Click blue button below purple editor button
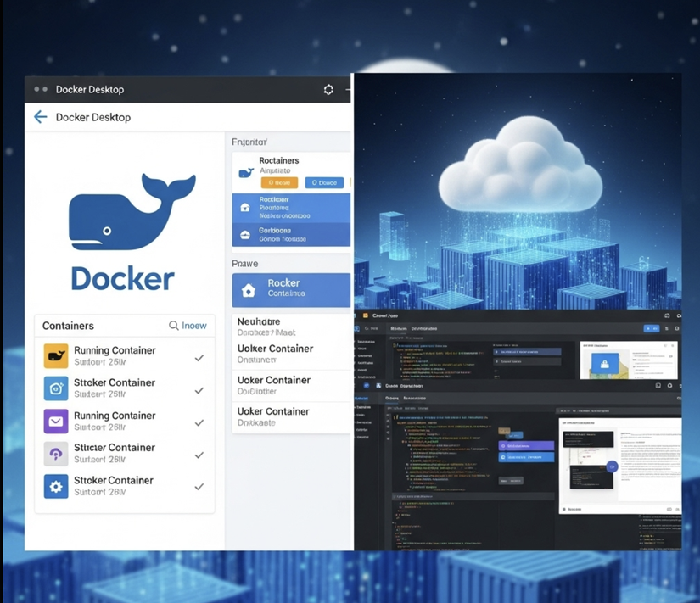 (x=526, y=457)
